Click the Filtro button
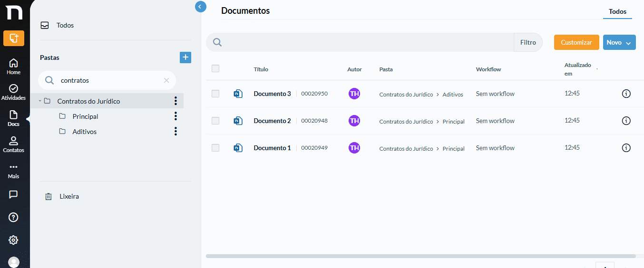The height and width of the screenshot is (268, 644). 528,42
